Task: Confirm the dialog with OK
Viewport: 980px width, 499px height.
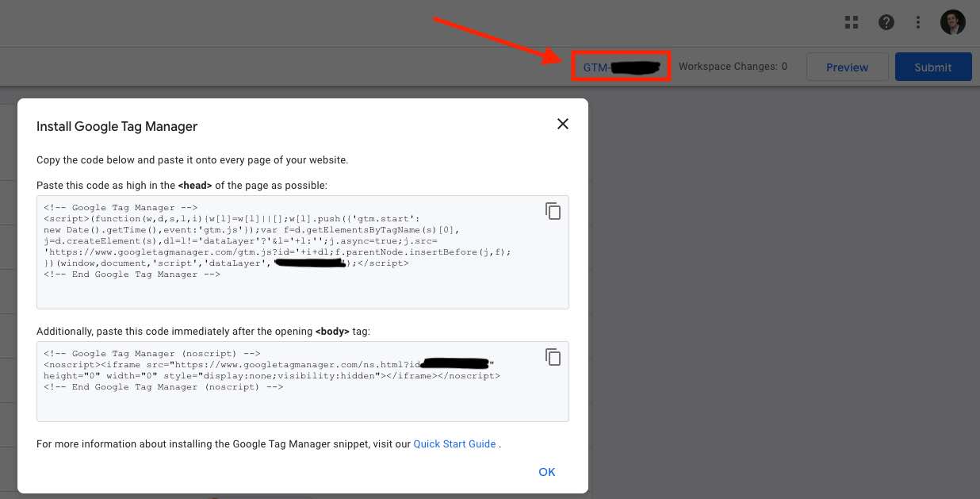Action: pyautogui.click(x=547, y=472)
